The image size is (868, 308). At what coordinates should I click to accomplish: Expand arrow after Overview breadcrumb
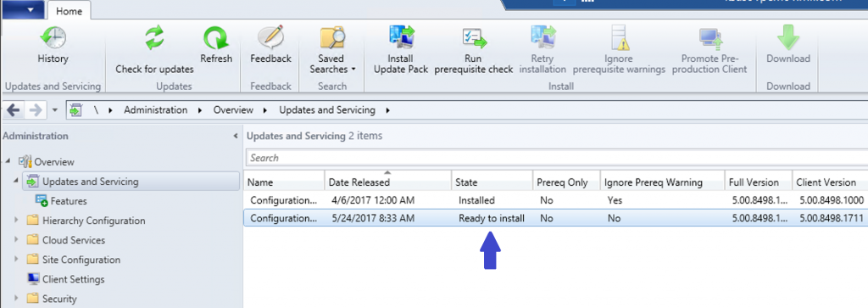(x=265, y=110)
